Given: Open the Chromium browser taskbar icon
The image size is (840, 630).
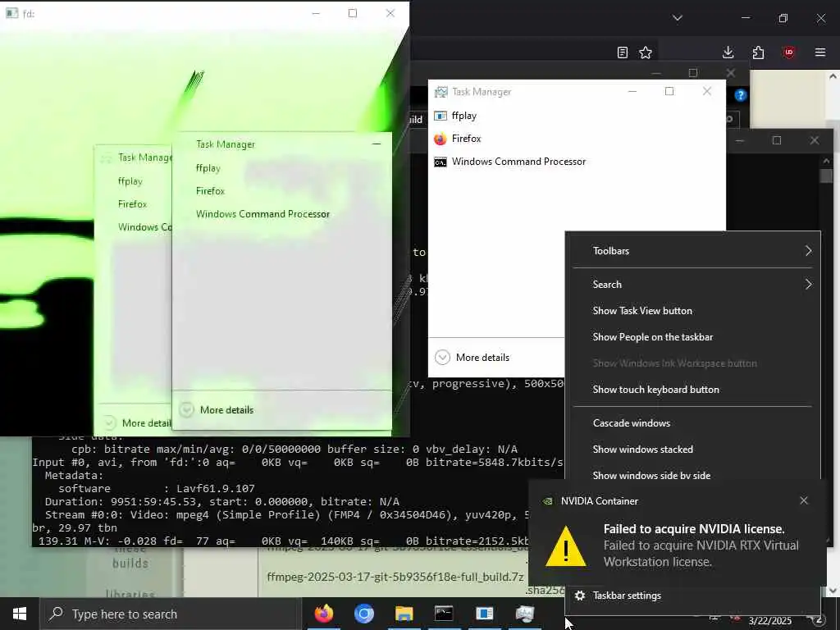Looking at the screenshot, I should click(364, 614).
